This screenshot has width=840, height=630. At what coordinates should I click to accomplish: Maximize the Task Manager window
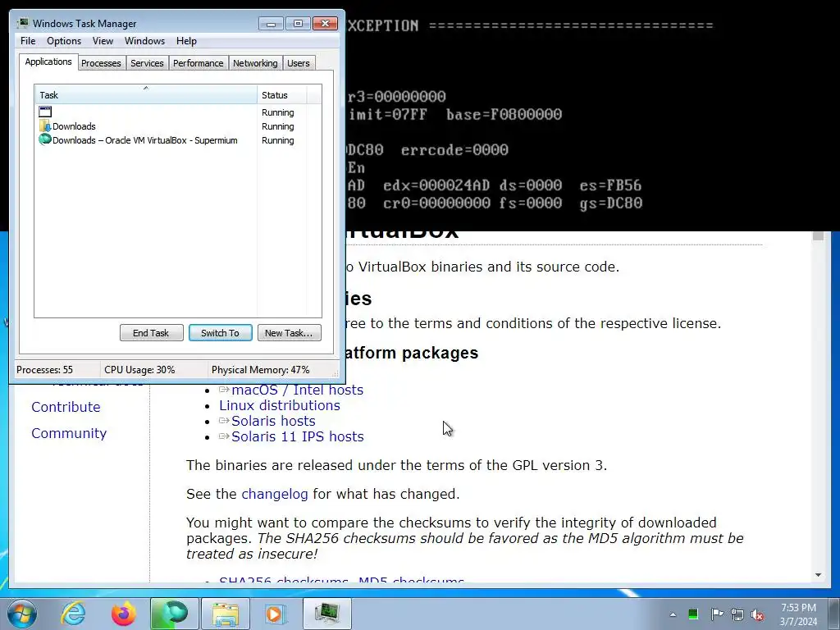click(x=298, y=24)
